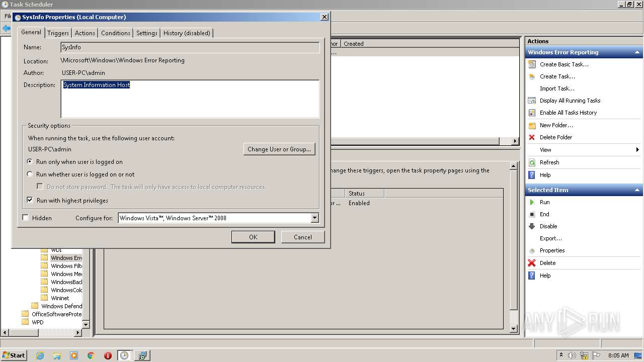Enable the Hidden checkbox
The height and width of the screenshot is (362, 644).
tap(26, 218)
